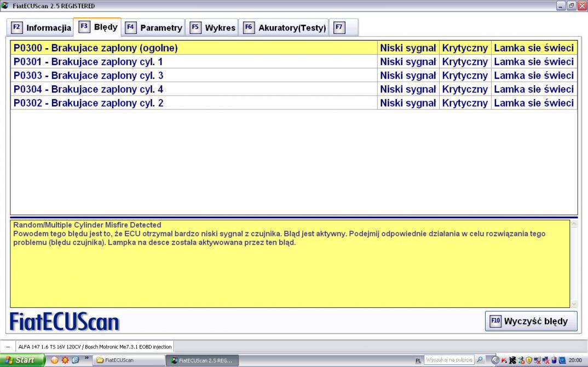Click the wireless network disconnected tray icon
The image size is (588, 367).
click(x=538, y=360)
